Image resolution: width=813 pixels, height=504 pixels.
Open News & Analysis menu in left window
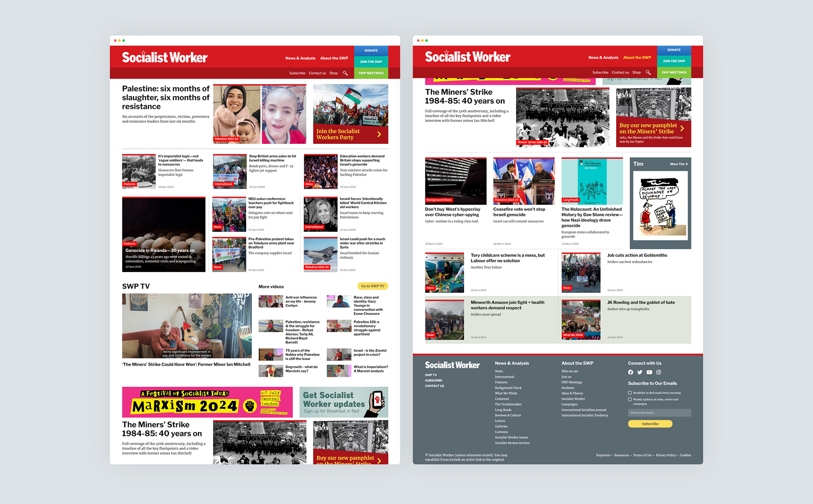(300, 58)
